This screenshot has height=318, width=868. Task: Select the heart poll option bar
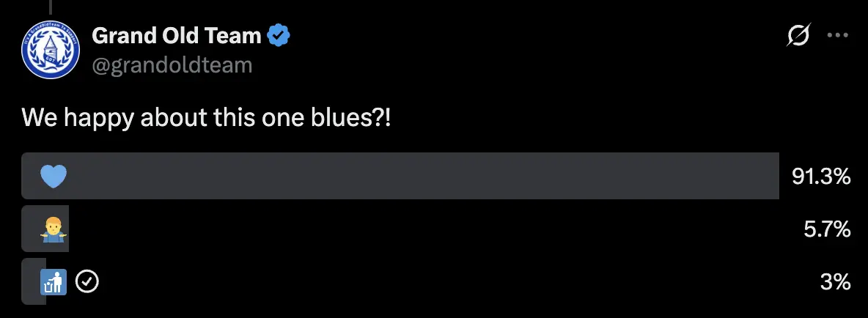(x=400, y=176)
